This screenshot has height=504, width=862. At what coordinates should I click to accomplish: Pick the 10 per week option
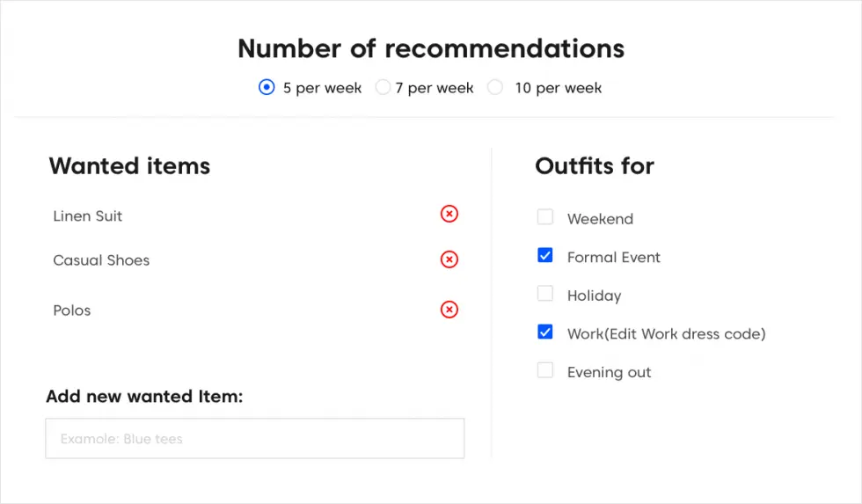coord(495,87)
